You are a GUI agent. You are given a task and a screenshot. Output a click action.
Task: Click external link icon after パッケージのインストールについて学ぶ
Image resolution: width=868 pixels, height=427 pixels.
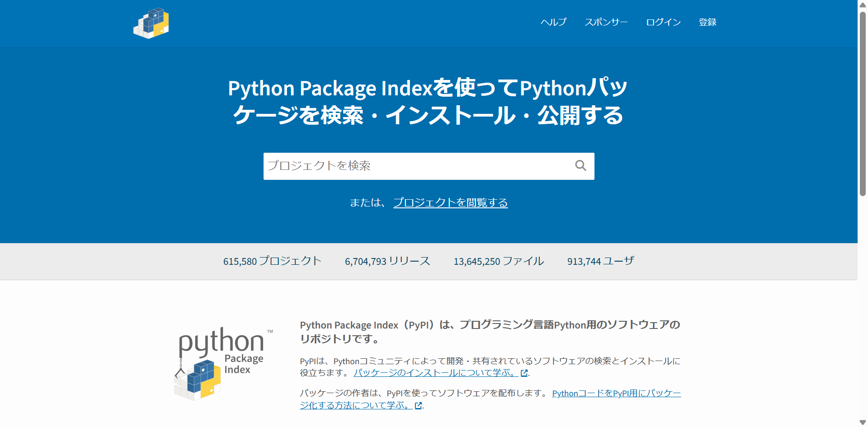[524, 373]
